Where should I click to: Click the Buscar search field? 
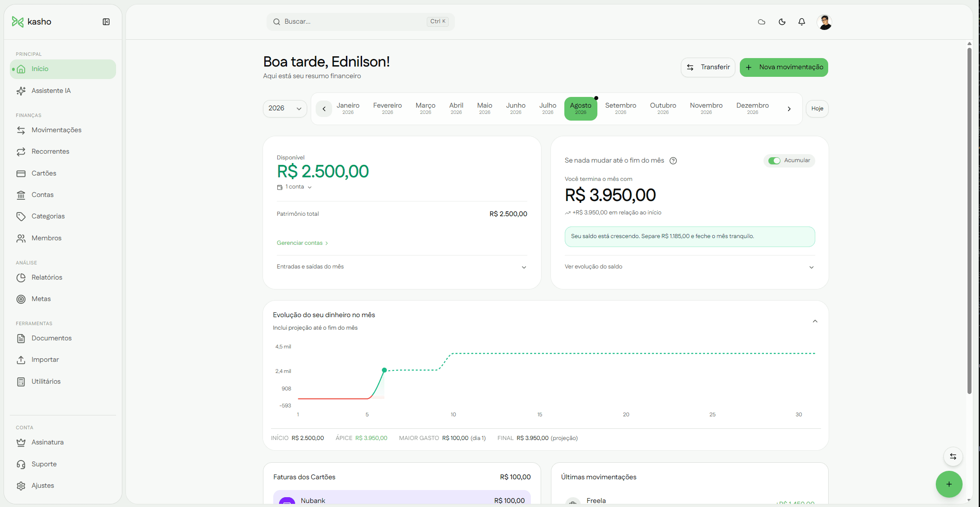[x=360, y=21]
